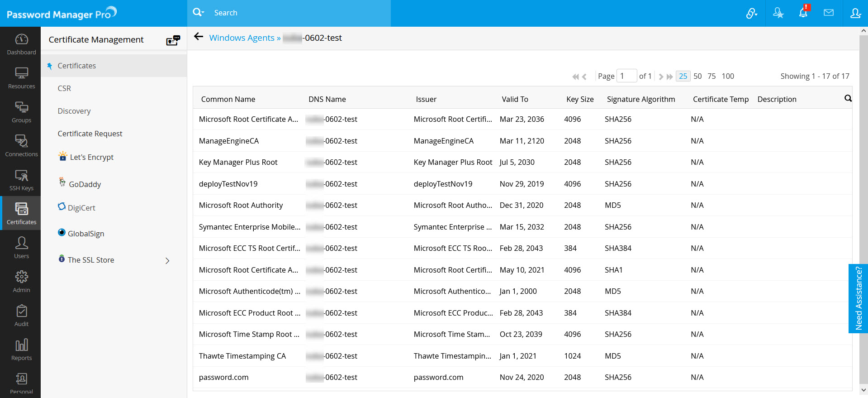Click the table search magnifier icon

[x=848, y=98]
